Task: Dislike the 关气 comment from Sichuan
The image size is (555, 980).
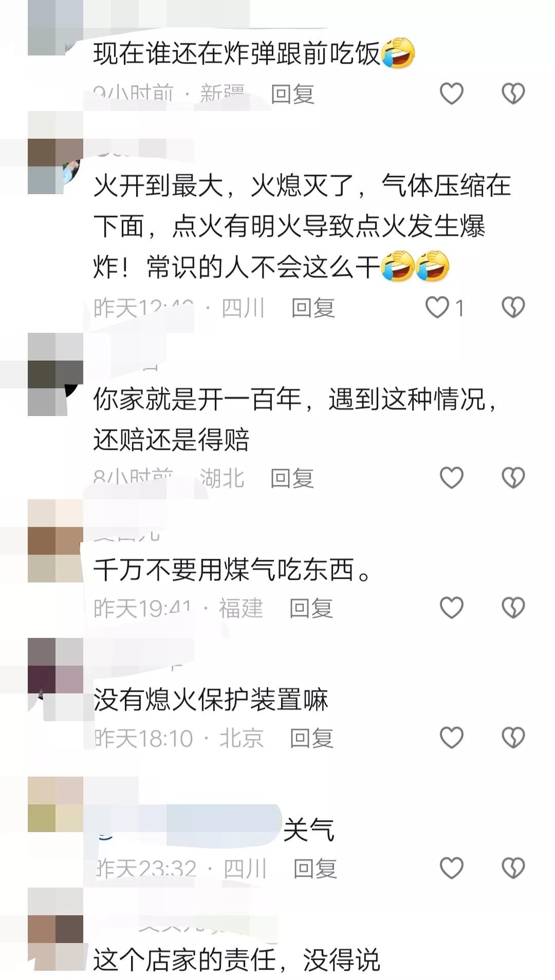Action: 513,868
